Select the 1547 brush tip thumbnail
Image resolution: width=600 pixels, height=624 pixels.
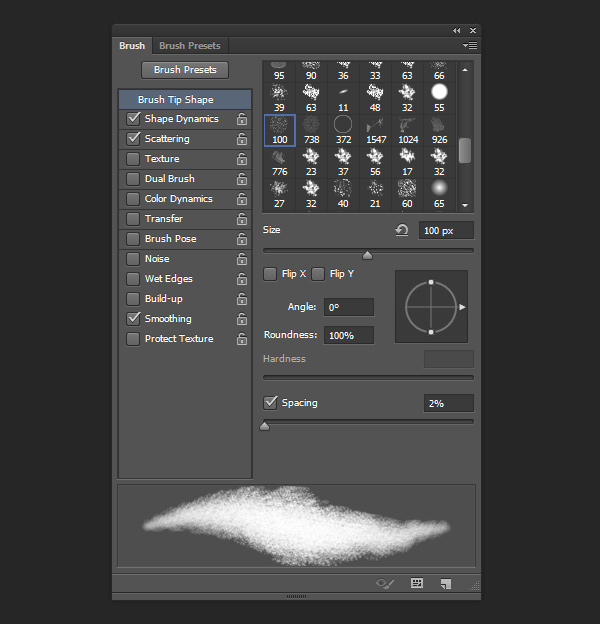[x=376, y=131]
